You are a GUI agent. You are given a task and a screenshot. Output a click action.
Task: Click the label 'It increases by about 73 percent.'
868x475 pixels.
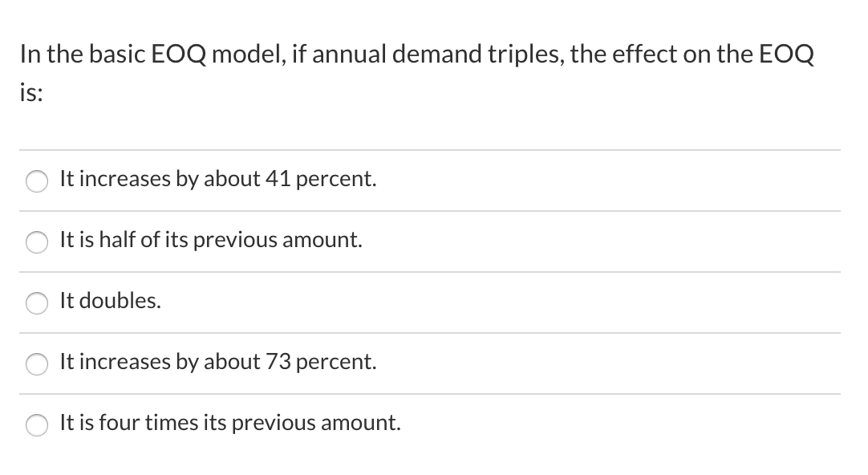(218, 362)
